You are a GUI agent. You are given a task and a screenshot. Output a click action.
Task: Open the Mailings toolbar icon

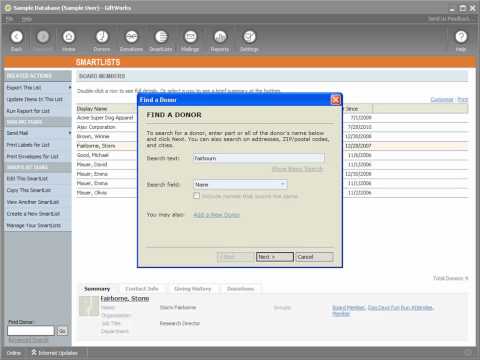pyautogui.click(x=190, y=37)
